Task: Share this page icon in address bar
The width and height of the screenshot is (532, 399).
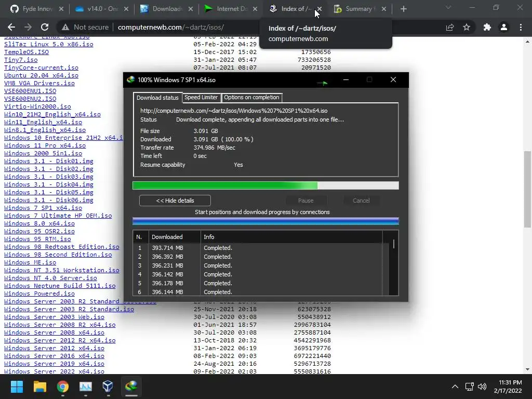Action: (x=450, y=27)
